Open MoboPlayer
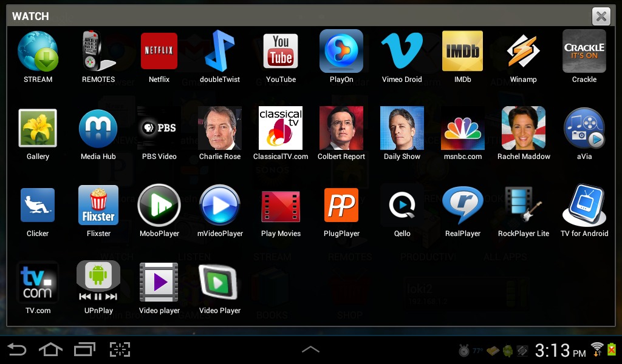622x364 pixels. pyautogui.click(x=159, y=205)
